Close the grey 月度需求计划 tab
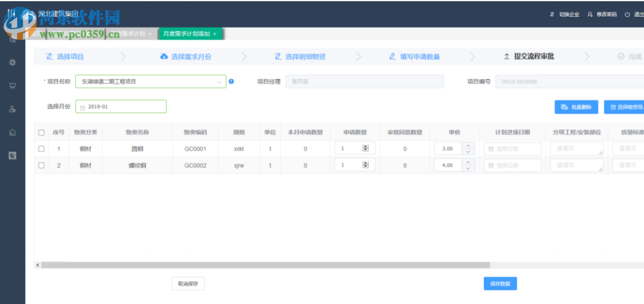This screenshot has height=304, width=644. [x=150, y=34]
